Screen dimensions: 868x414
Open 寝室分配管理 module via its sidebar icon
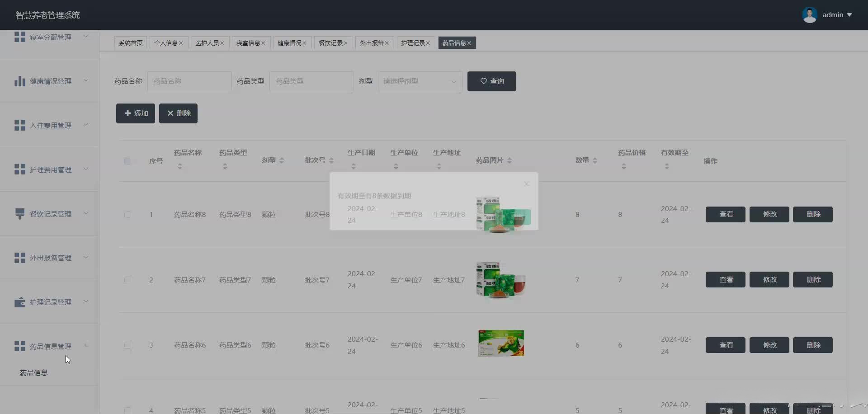(x=19, y=37)
